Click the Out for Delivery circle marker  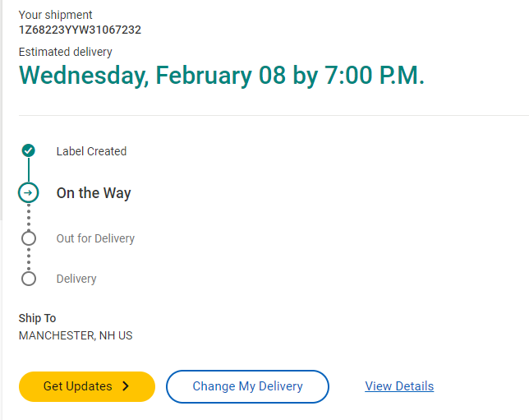tap(29, 238)
